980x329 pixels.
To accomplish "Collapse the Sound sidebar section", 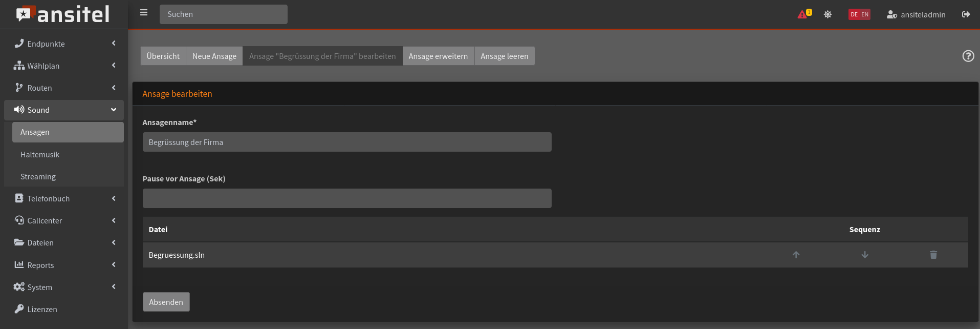I will click(x=64, y=110).
